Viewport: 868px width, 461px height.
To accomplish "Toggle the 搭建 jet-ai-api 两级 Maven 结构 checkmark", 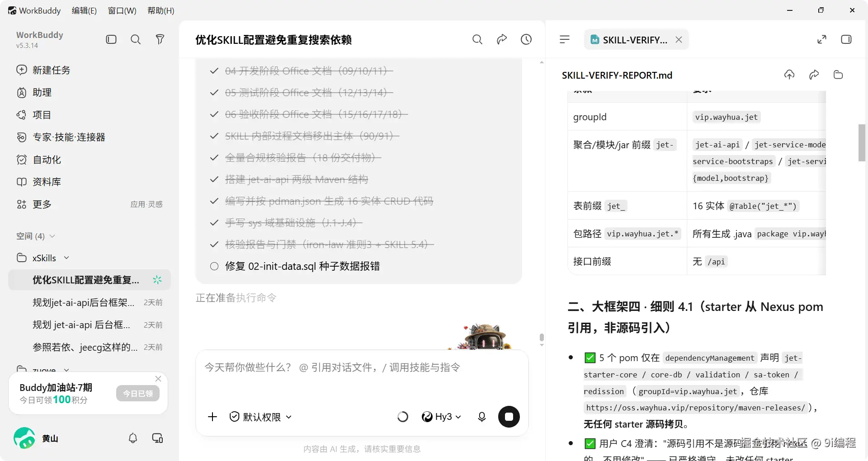I will tap(214, 179).
